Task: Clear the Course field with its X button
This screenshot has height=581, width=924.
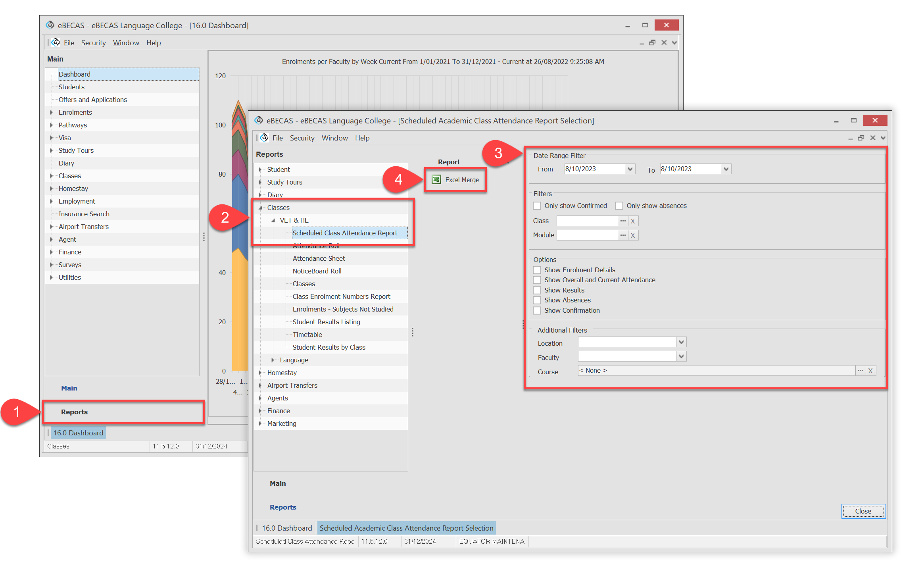Action: [x=870, y=371]
